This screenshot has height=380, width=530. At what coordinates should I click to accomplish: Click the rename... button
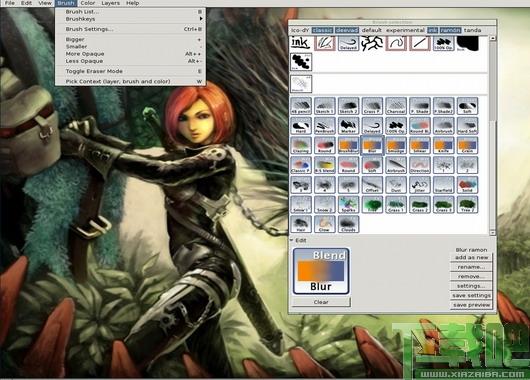[472, 267]
